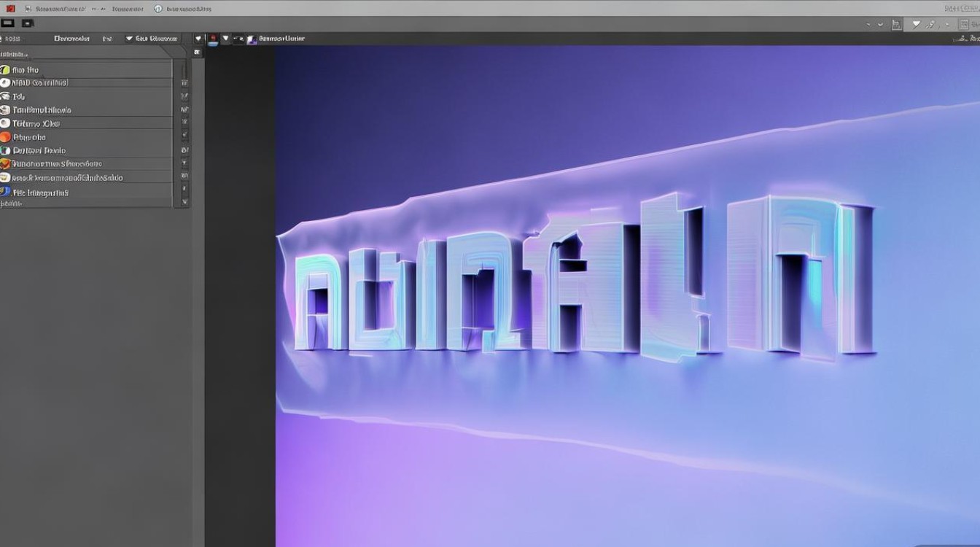
Task: Click the purple thumbnail icon in the viewport header
Action: pyautogui.click(x=252, y=39)
